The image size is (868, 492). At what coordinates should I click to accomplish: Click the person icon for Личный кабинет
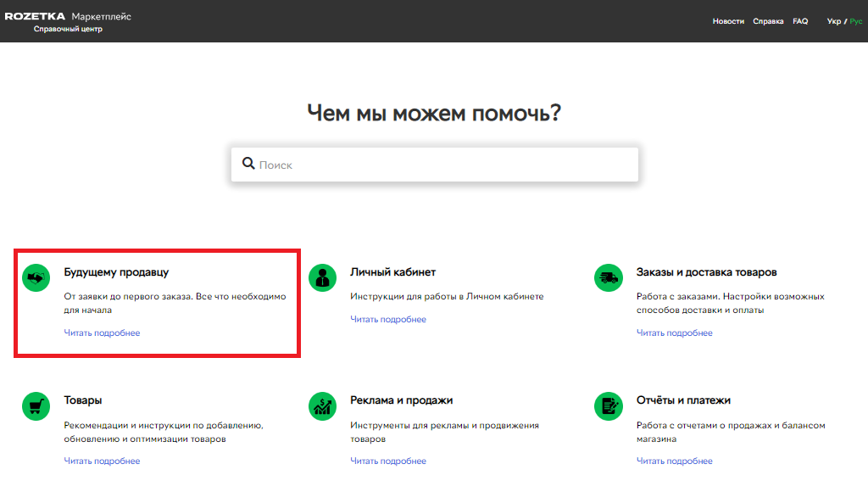coord(322,277)
